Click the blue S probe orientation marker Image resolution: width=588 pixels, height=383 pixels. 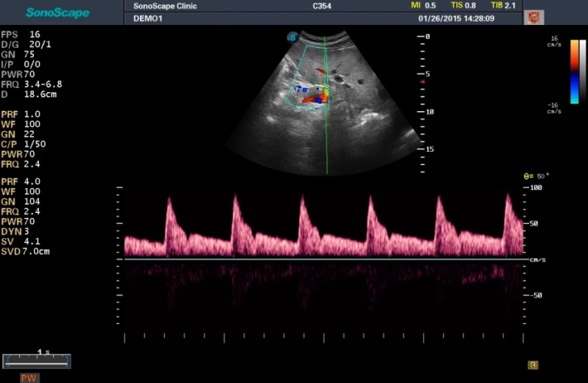pos(292,36)
